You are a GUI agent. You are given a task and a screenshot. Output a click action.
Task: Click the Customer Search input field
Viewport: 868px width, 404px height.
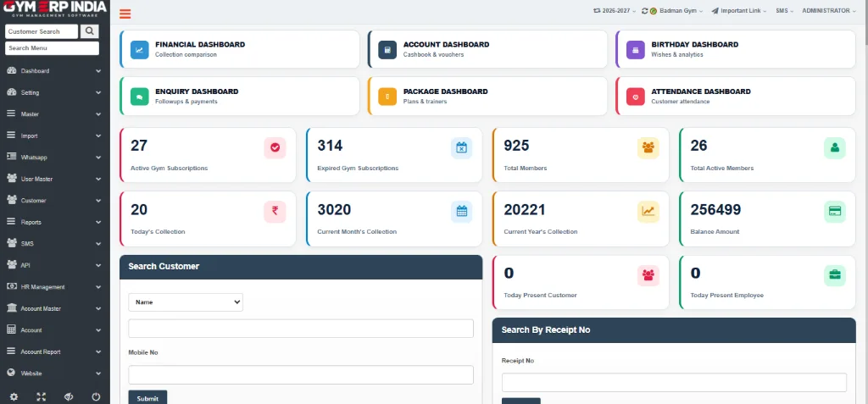click(x=42, y=31)
